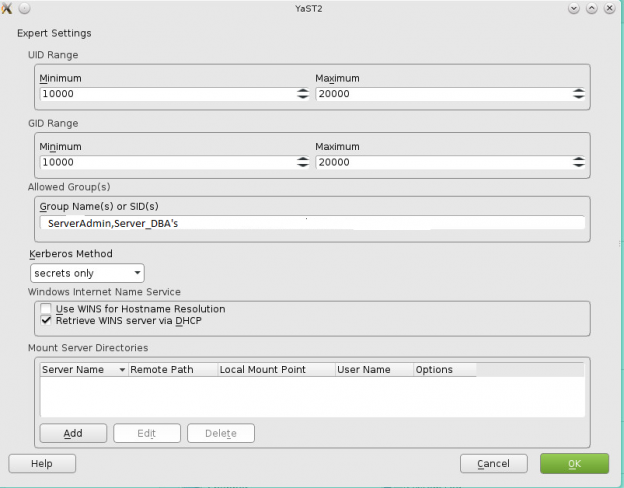Image resolution: width=624 pixels, height=488 pixels.
Task: Click the Local Mount Point column header
Action: click(x=275, y=369)
